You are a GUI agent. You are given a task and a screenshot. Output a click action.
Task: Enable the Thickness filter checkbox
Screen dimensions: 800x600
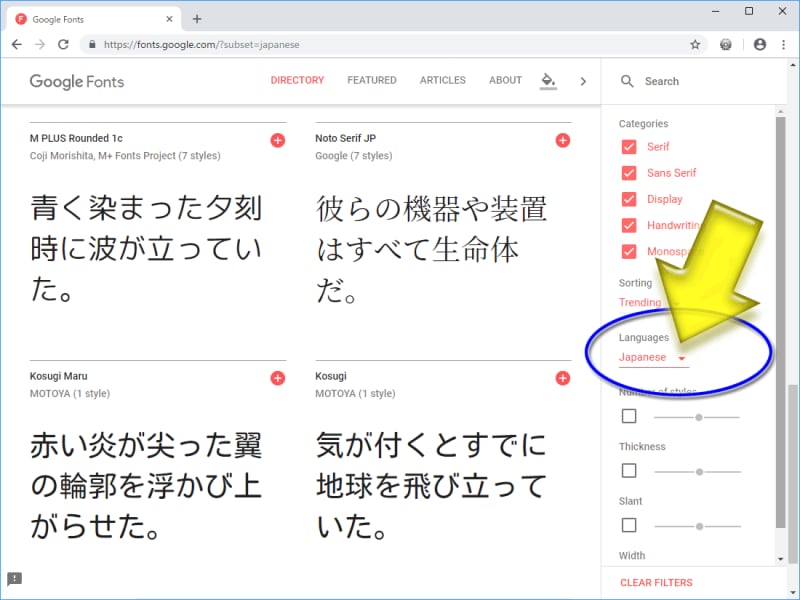pos(629,470)
